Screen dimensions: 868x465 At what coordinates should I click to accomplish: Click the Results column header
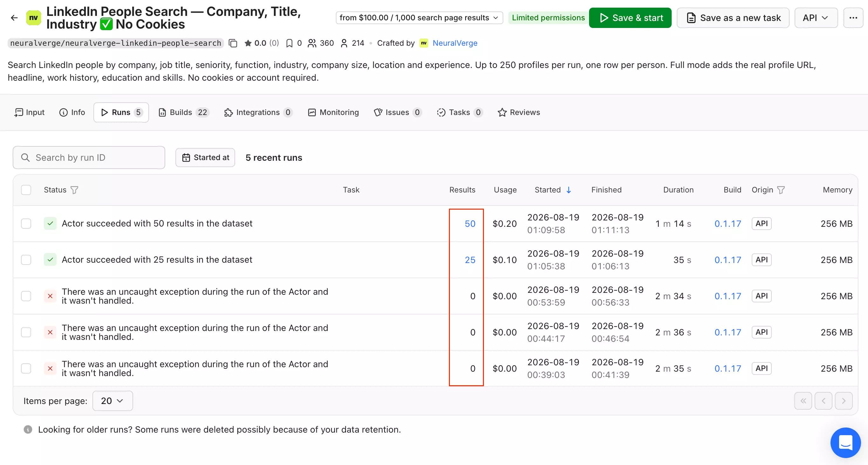pyautogui.click(x=462, y=190)
